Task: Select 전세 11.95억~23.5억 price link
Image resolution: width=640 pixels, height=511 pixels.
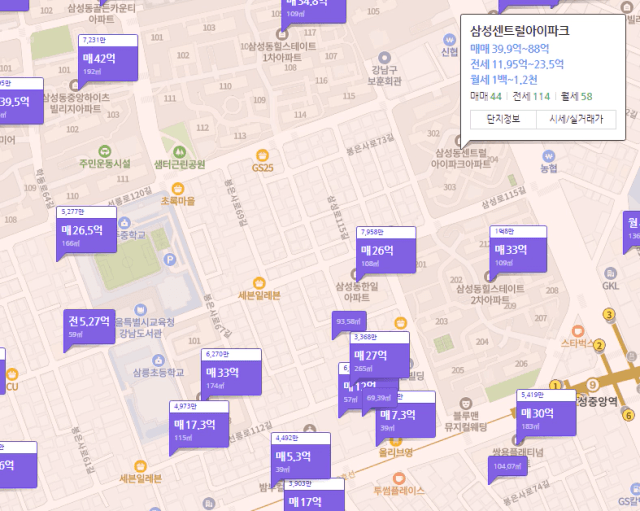Action: pos(517,64)
